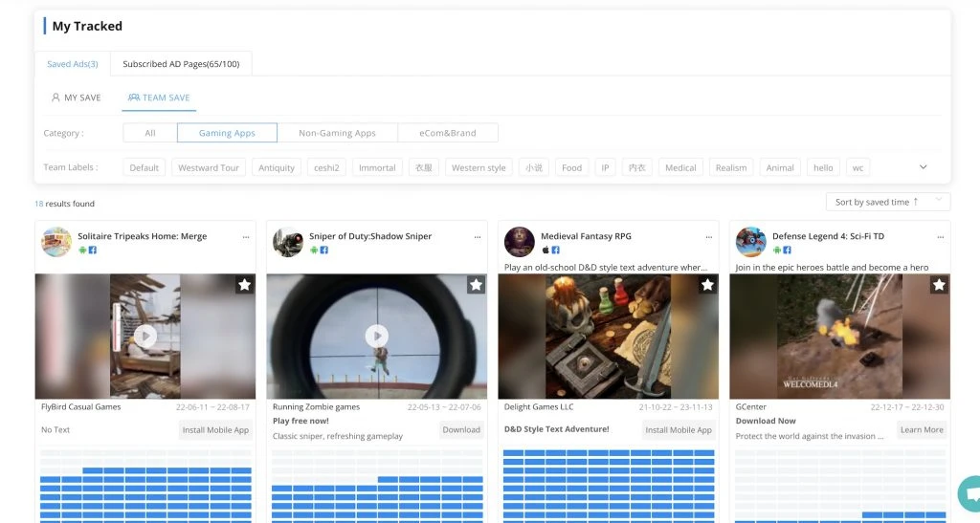Open more options for Defense Legend 4 card

click(941, 236)
